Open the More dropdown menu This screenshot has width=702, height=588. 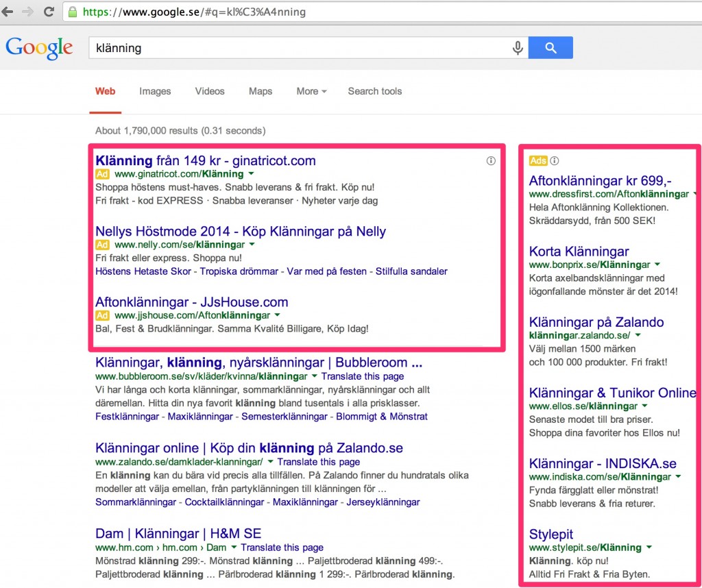tap(312, 91)
